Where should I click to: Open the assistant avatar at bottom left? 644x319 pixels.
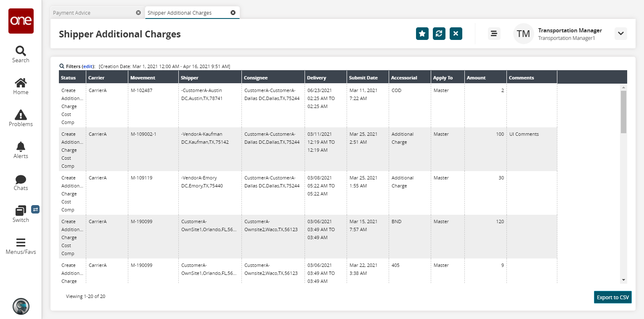[x=21, y=306]
